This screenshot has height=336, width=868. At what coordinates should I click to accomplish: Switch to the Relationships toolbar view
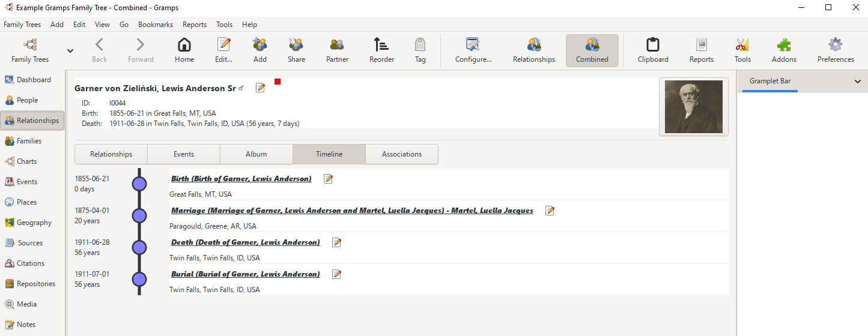pos(534,50)
